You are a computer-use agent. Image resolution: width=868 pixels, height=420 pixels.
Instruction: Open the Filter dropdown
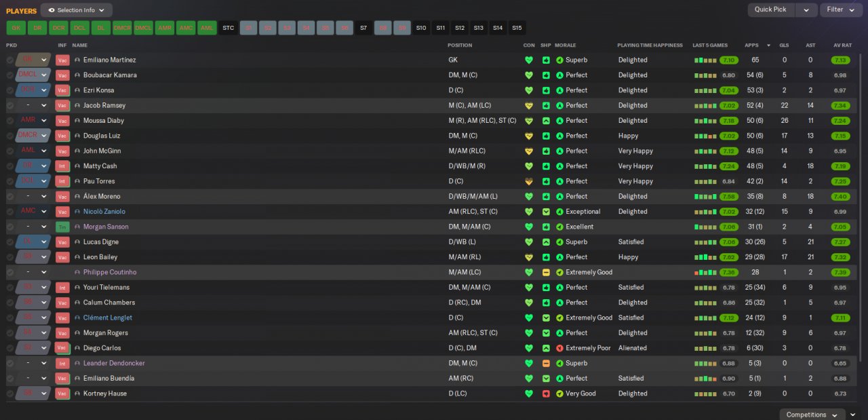[841, 9]
